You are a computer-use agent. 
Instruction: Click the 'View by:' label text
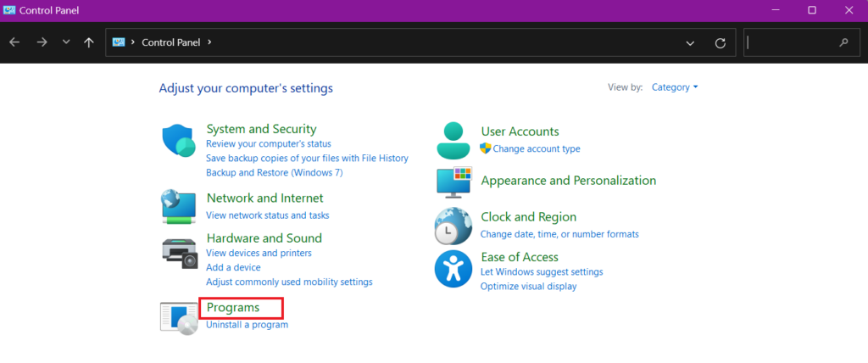pyautogui.click(x=626, y=87)
